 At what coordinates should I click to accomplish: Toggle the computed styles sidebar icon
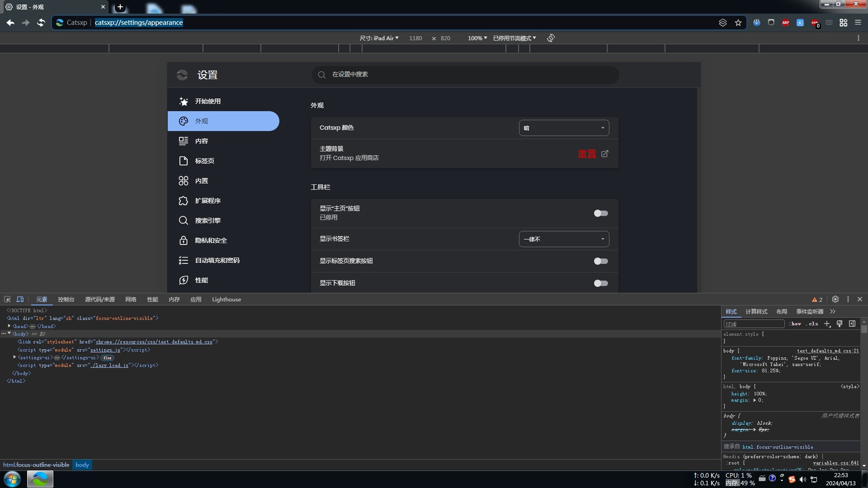click(x=852, y=324)
